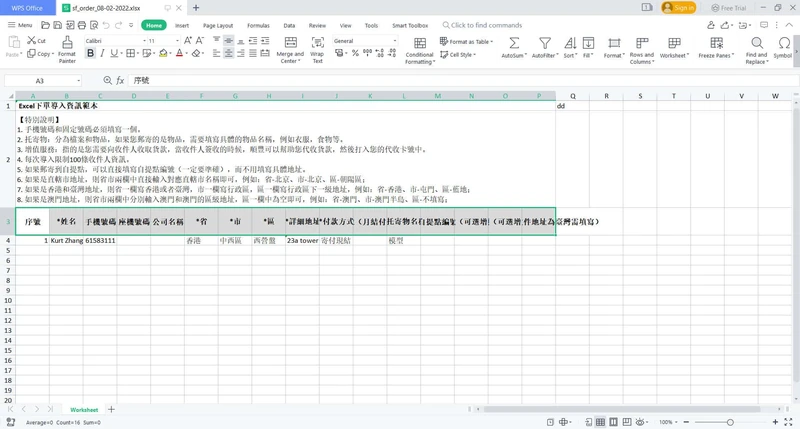This screenshot has height=429, width=800.
Task: Toggle Bold formatting
Action: click(x=90, y=53)
